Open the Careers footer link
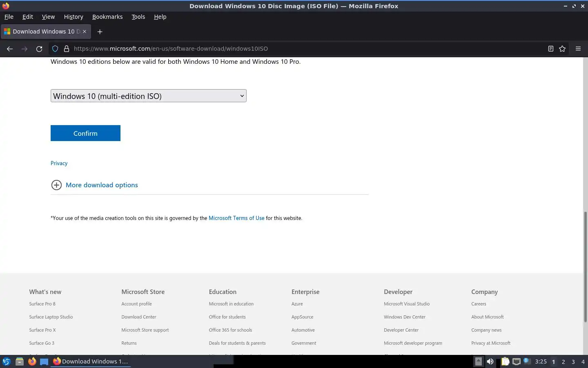 click(479, 304)
